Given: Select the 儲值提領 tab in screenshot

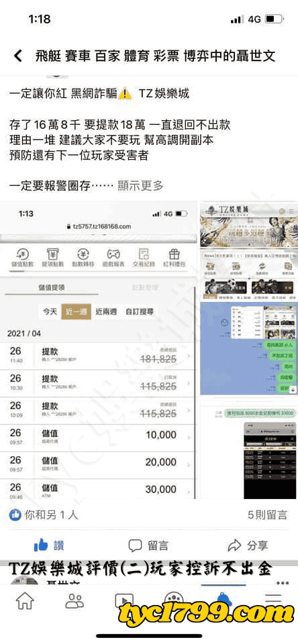Looking at the screenshot, I should 52,288.
